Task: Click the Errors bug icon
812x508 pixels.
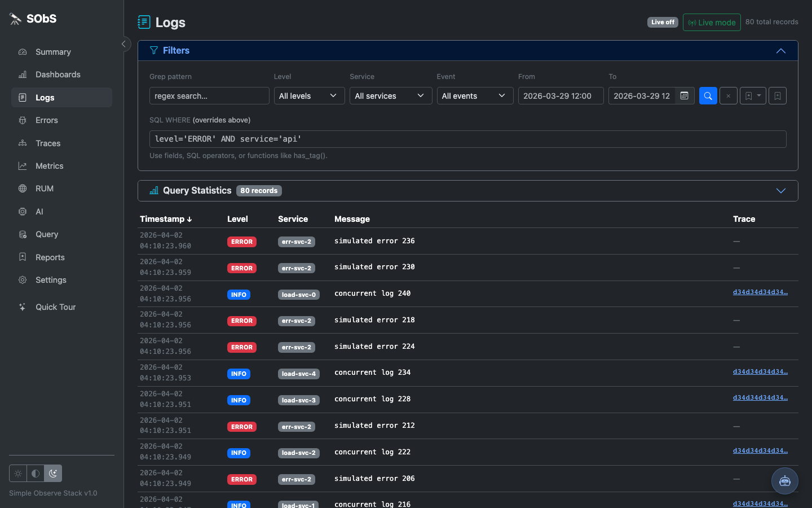Action: tap(23, 120)
